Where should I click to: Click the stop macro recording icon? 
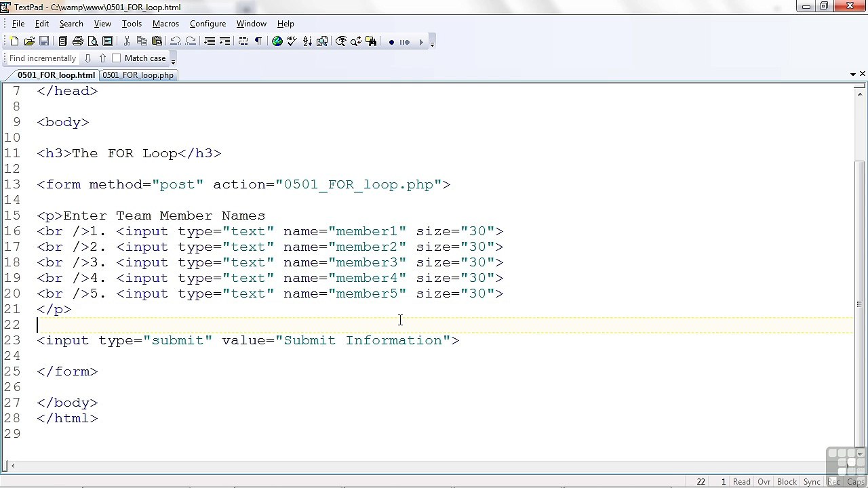405,42
